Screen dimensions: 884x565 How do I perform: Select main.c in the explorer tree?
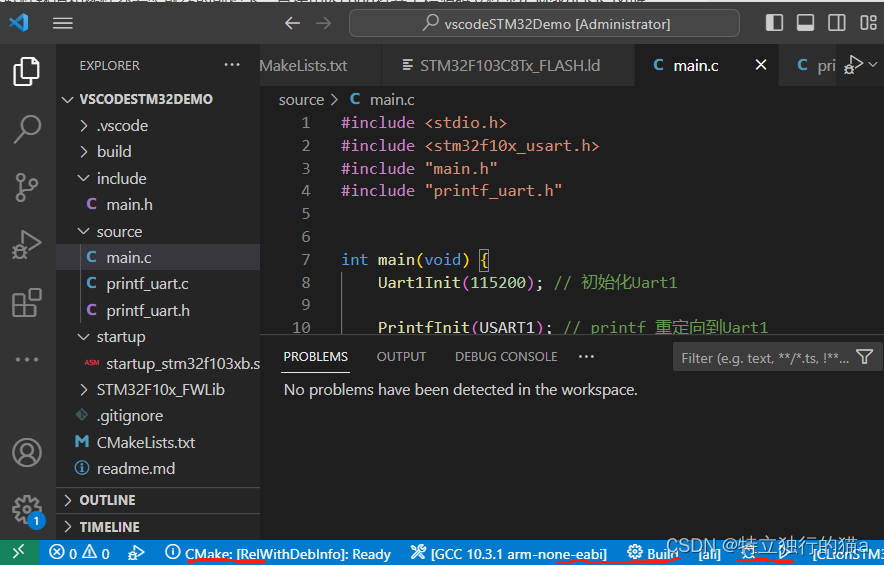click(158, 257)
